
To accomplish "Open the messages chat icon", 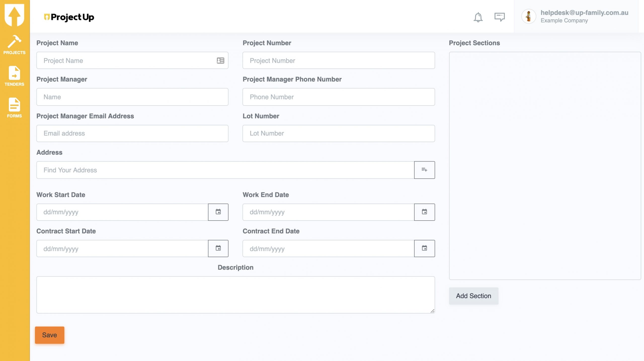I will click(499, 17).
